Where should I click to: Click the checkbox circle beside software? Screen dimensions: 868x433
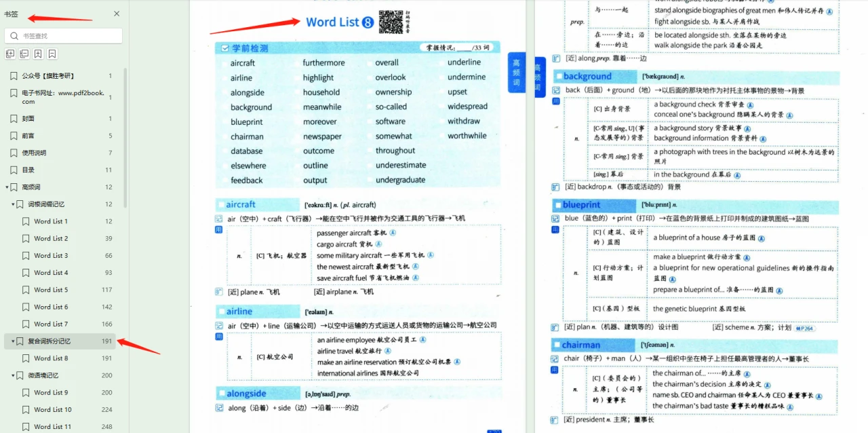368,122
